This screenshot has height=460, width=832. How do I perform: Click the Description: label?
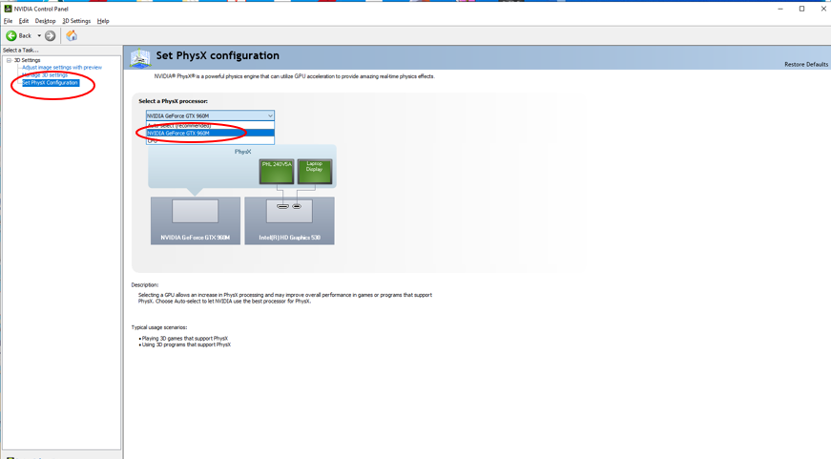145,285
